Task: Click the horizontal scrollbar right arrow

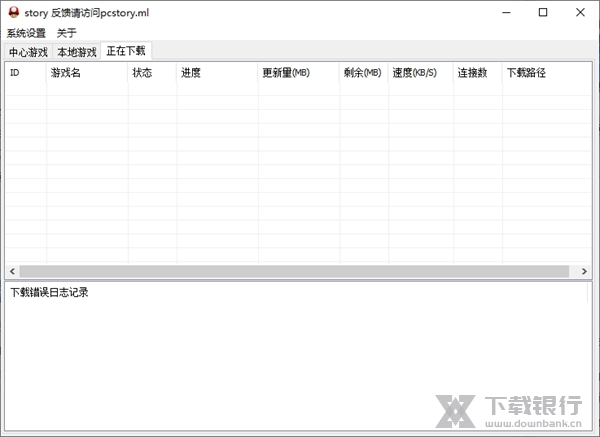Action: (x=584, y=271)
